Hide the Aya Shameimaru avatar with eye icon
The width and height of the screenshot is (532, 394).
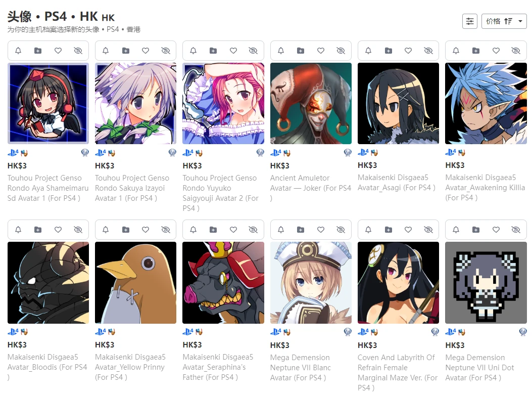tap(78, 51)
